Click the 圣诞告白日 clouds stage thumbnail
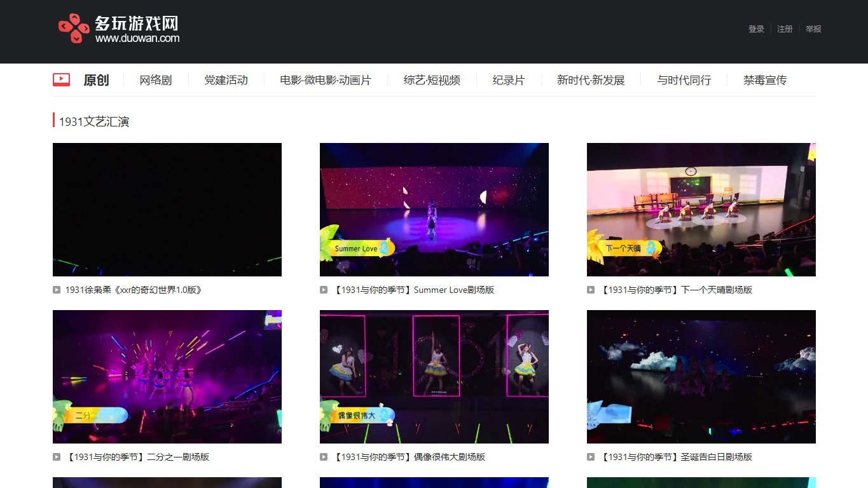868x488 pixels. click(701, 377)
